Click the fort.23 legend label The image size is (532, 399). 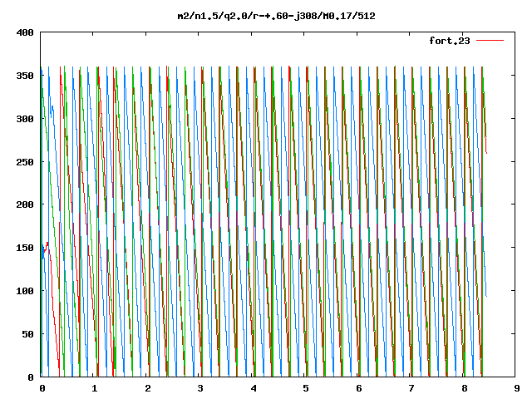pos(450,41)
